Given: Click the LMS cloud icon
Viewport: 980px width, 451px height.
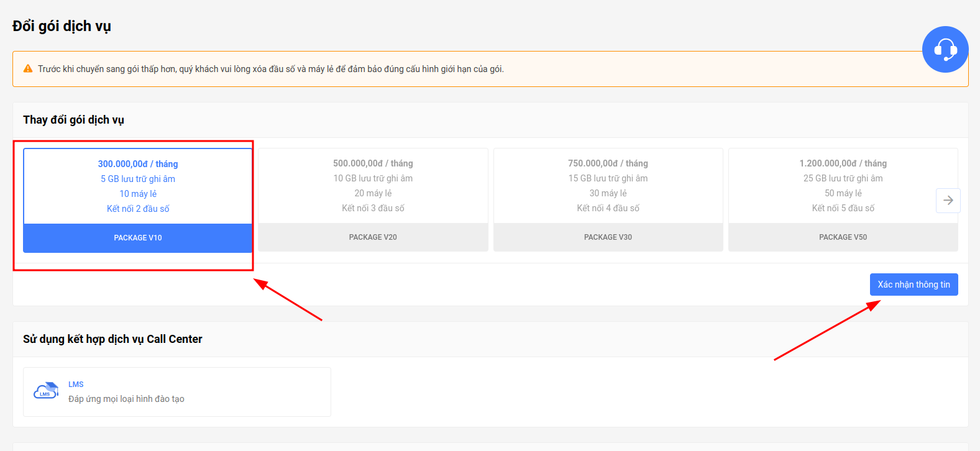Looking at the screenshot, I should [46, 391].
